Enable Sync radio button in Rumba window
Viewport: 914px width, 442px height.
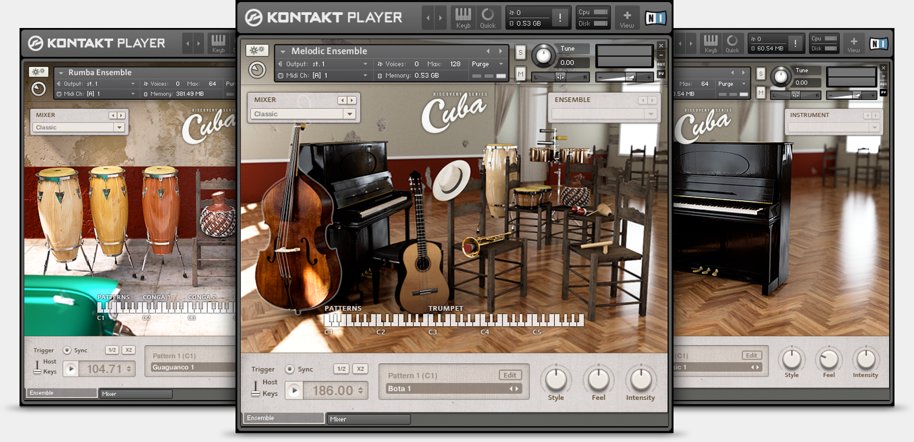67,350
